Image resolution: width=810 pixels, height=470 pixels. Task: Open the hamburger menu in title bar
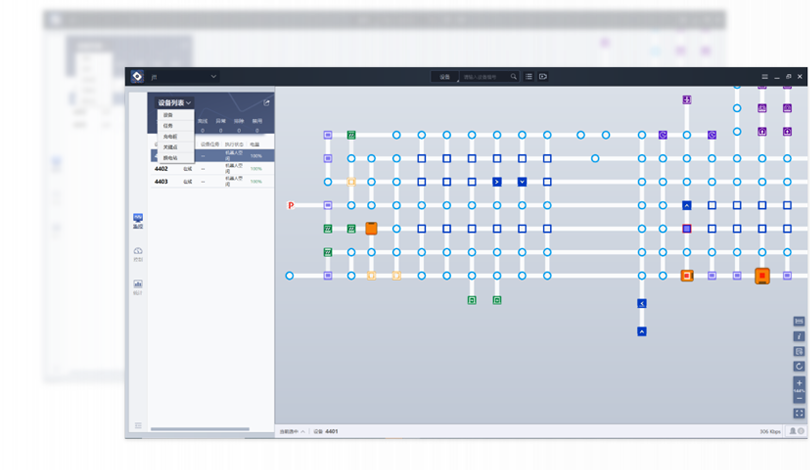(x=765, y=76)
